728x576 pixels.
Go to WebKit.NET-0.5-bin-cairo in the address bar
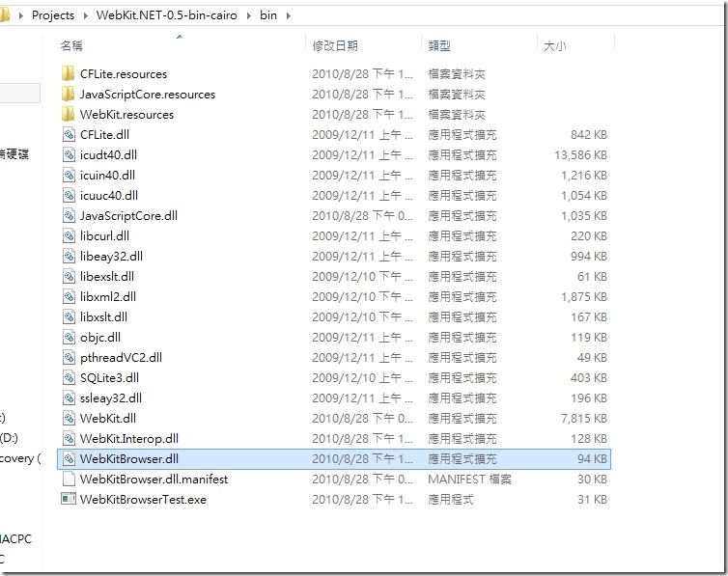point(167,15)
